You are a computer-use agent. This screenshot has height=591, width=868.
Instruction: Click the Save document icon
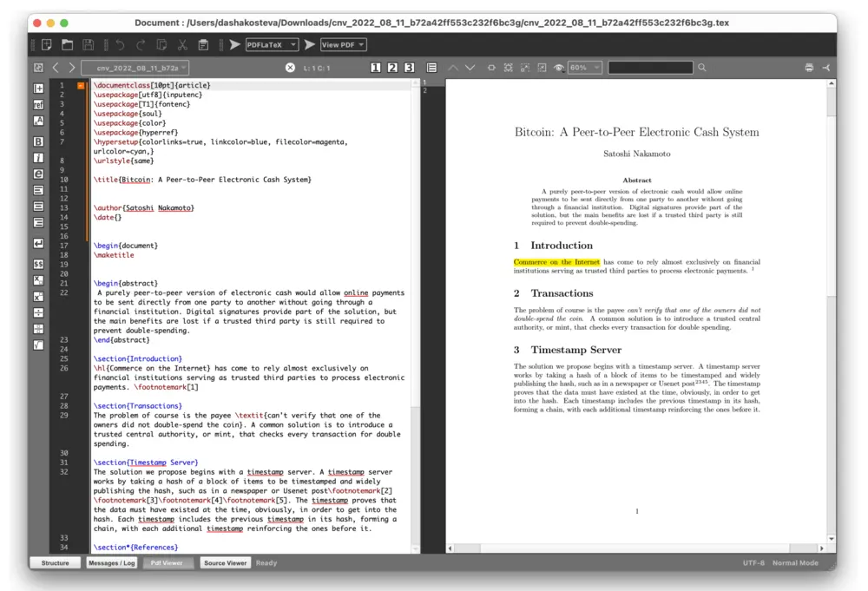[x=89, y=44]
